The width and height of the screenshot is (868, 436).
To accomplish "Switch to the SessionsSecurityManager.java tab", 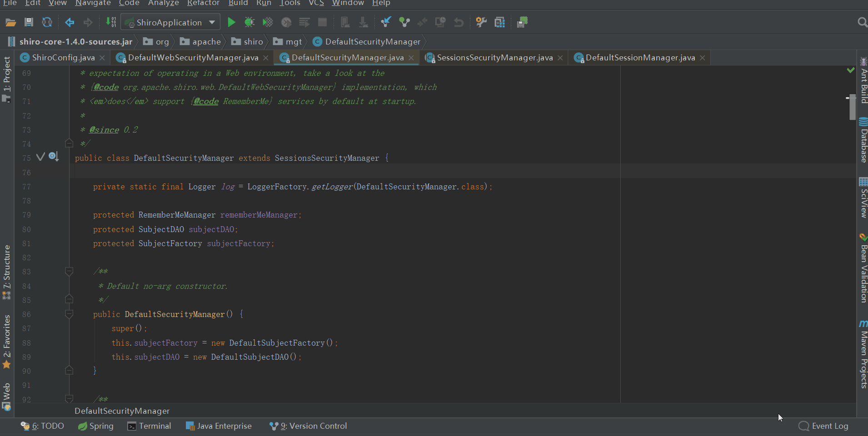I will 495,58.
